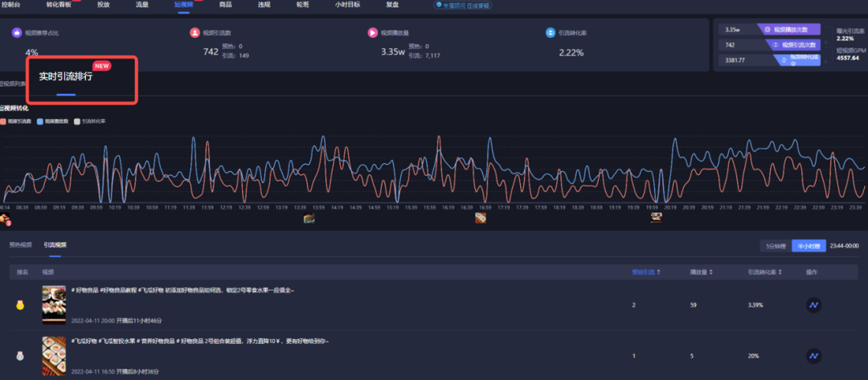Click the video title starting with #好物良品
This screenshot has height=380, width=868.
(x=182, y=290)
